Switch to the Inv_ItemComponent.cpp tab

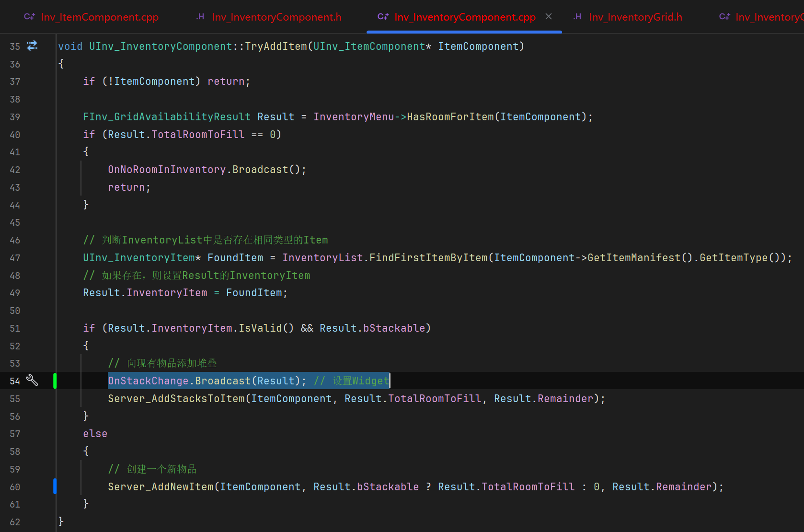(92, 17)
